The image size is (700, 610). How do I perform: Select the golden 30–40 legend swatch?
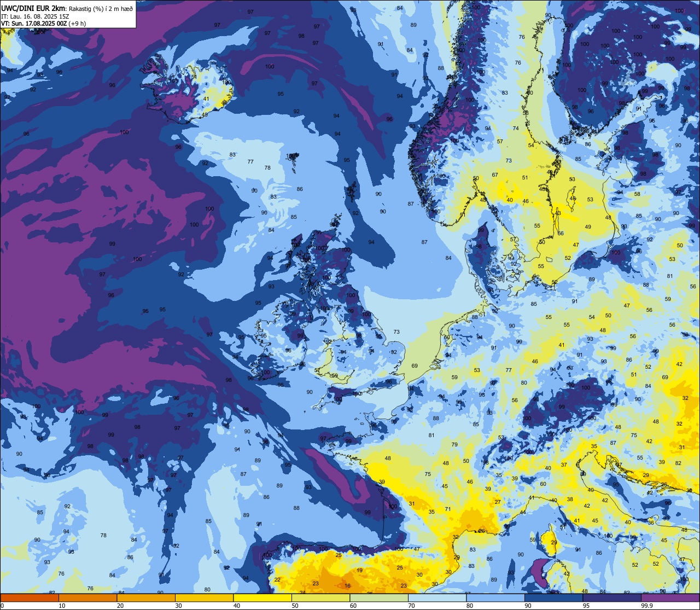tap(204, 597)
